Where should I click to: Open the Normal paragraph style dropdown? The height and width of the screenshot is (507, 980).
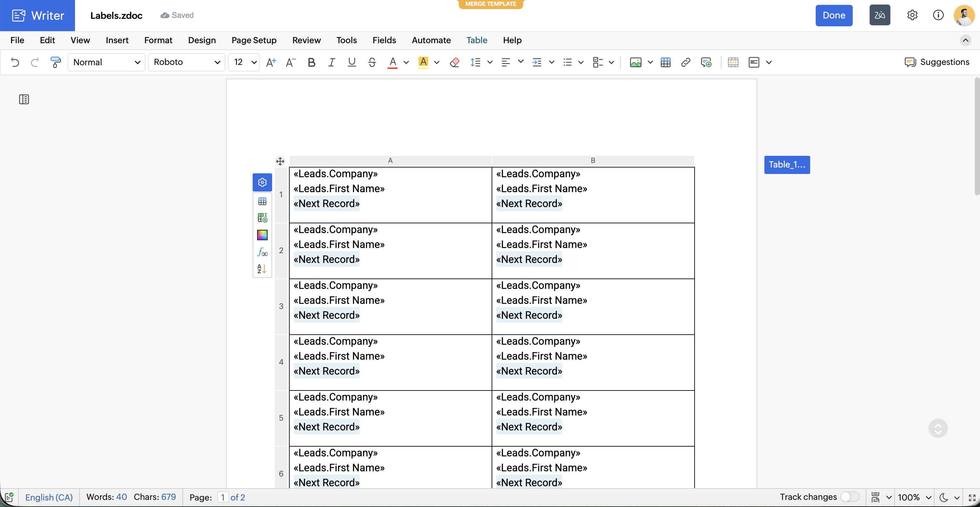click(106, 62)
